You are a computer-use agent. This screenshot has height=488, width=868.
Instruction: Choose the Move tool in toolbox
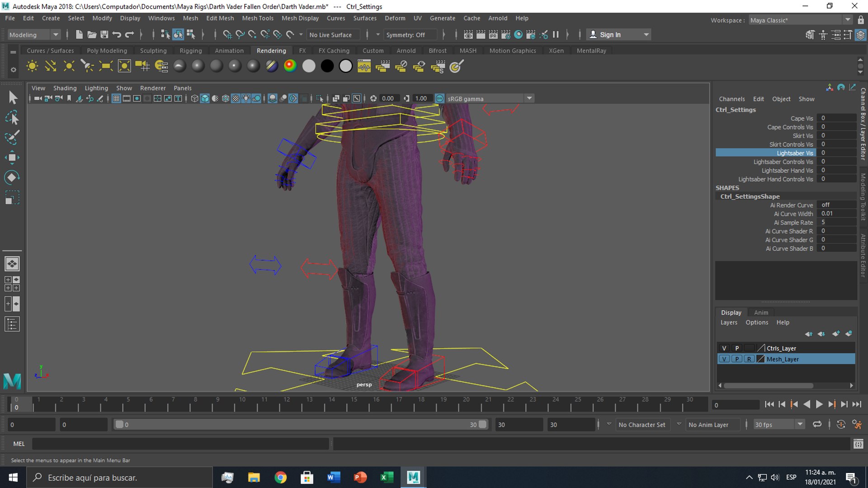pyautogui.click(x=12, y=157)
